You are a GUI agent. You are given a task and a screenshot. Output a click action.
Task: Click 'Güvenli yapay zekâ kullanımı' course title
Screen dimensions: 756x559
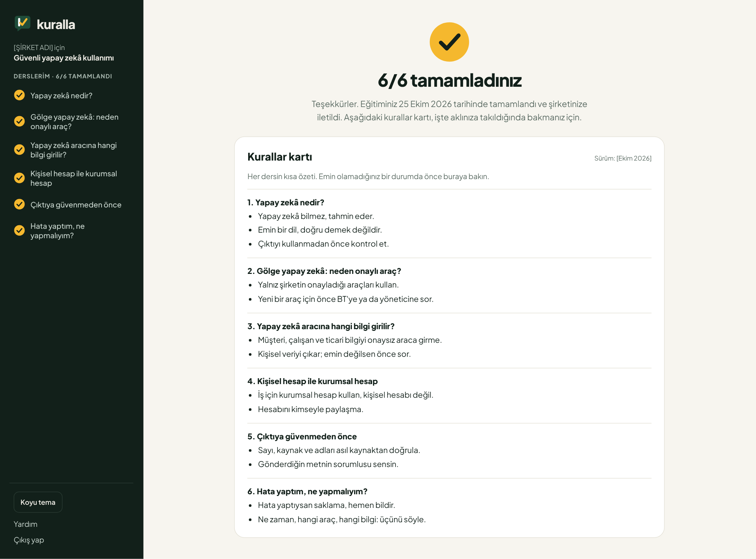coord(64,58)
